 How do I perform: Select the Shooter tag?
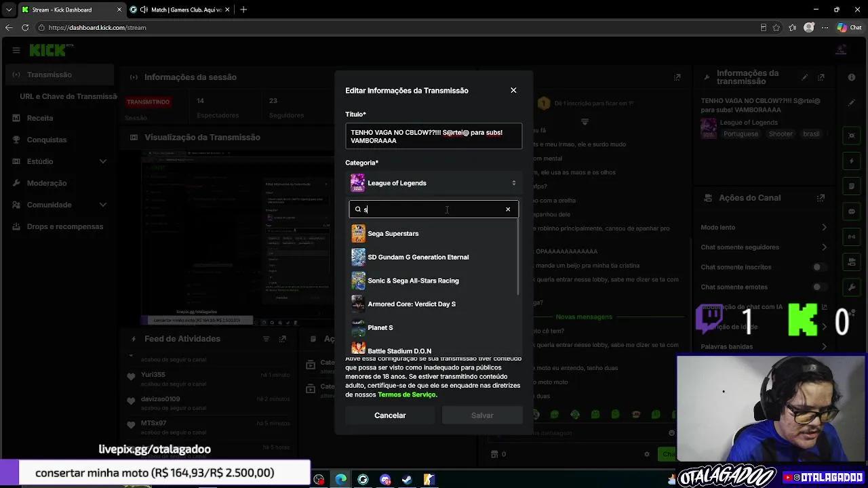[781, 134]
